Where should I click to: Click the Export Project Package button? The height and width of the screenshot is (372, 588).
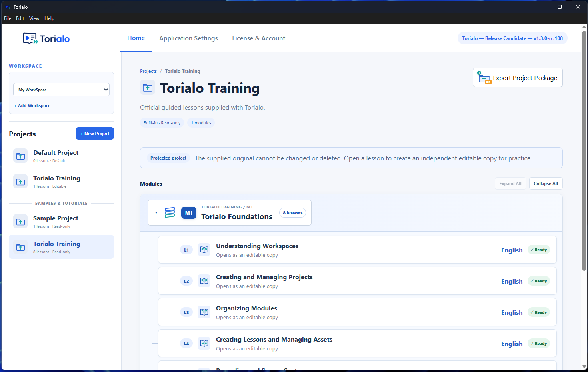click(x=518, y=78)
